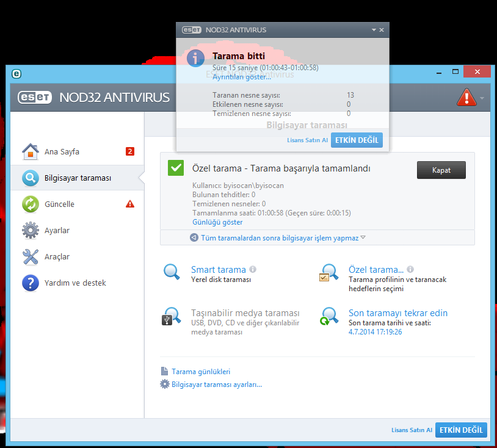Click 'Tarama bitti' heading in popup
This screenshot has width=497, height=448.
[x=238, y=56]
